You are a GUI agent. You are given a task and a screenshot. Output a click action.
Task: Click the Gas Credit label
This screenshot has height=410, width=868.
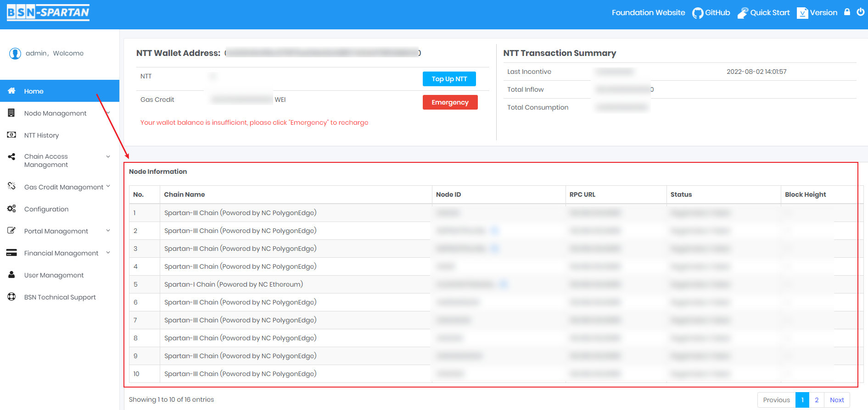click(157, 100)
